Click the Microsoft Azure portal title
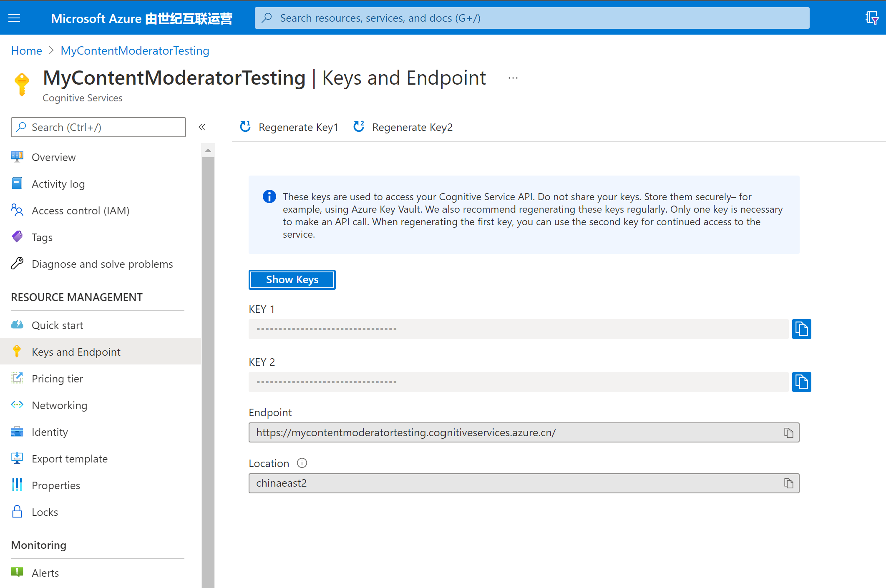Image resolution: width=886 pixels, height=588 pixels. 141,18
